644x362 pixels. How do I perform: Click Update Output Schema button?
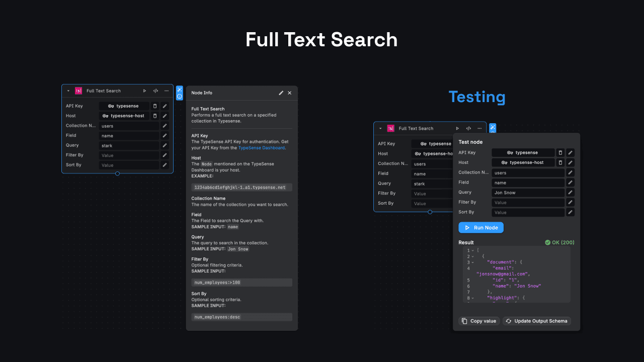536,321
